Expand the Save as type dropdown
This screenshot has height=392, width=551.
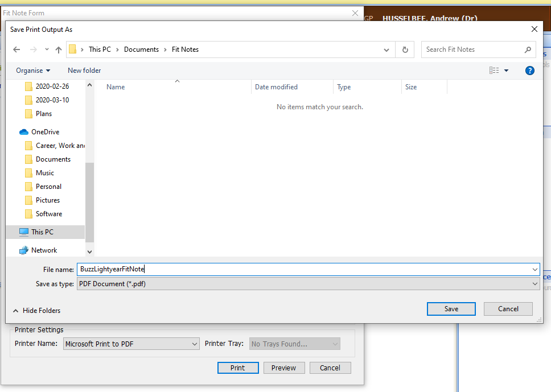(534, 284)
